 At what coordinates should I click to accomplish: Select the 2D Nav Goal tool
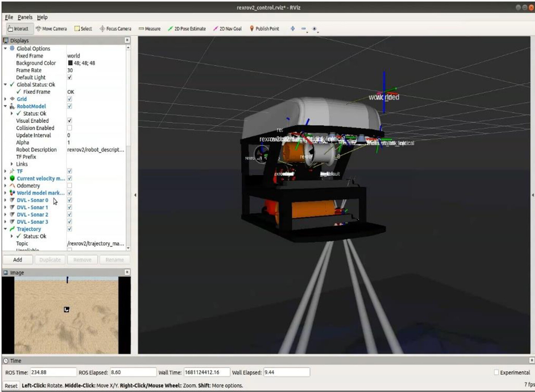(x=227, y=28)
